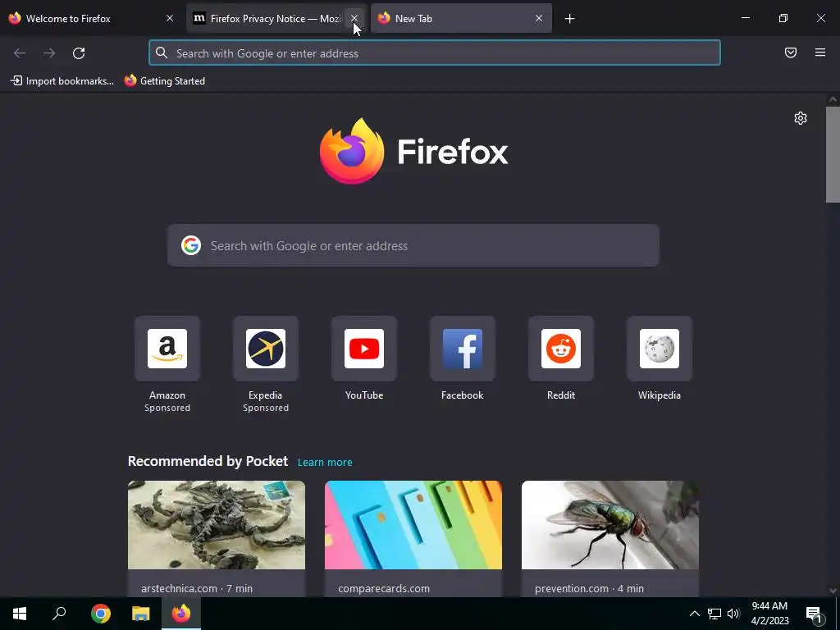
Task: Click the back navigation arrow
Action: tap(20, 53)
